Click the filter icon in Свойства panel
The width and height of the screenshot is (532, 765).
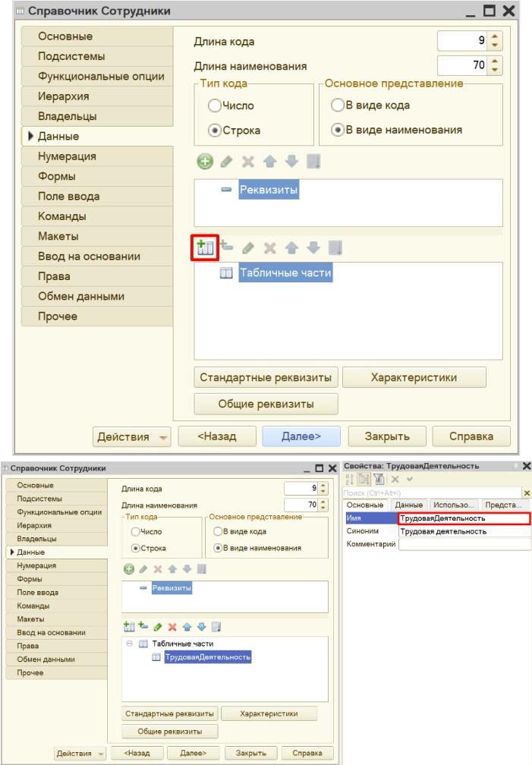click(x=379, y=479)
